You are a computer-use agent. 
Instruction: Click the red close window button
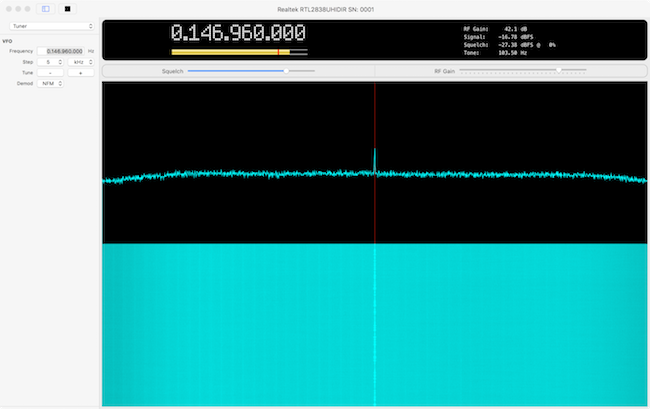tap(9, 9)
